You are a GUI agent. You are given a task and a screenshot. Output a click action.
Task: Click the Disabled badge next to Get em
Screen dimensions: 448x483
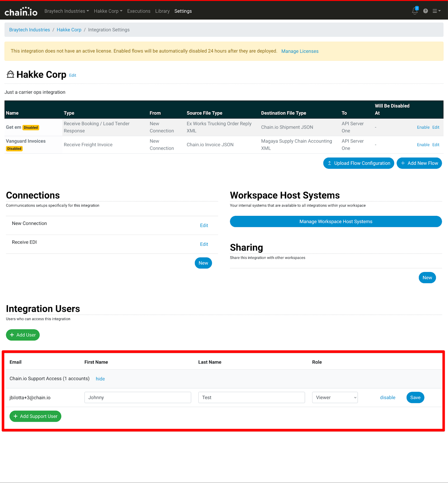tap(31, 128)
